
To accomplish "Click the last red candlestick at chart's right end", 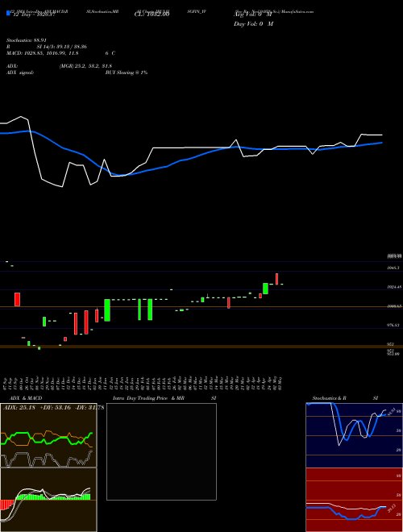I will (276, 279).
